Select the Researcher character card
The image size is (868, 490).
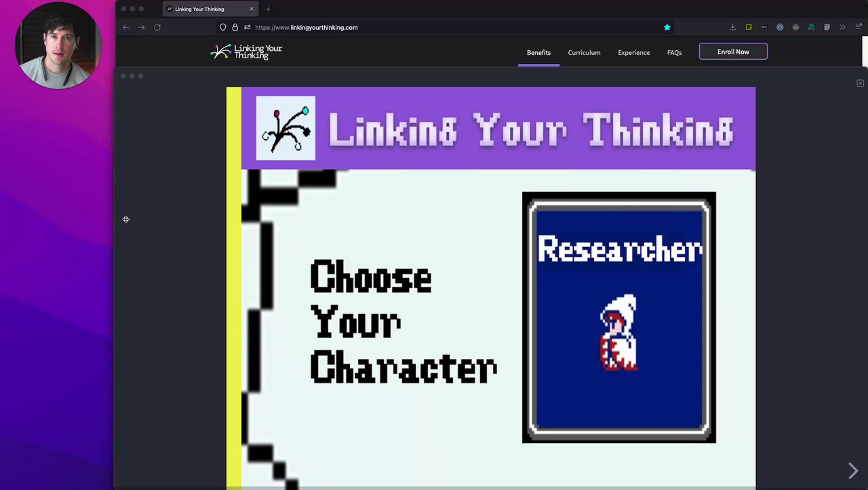click(x=618, y=318)
